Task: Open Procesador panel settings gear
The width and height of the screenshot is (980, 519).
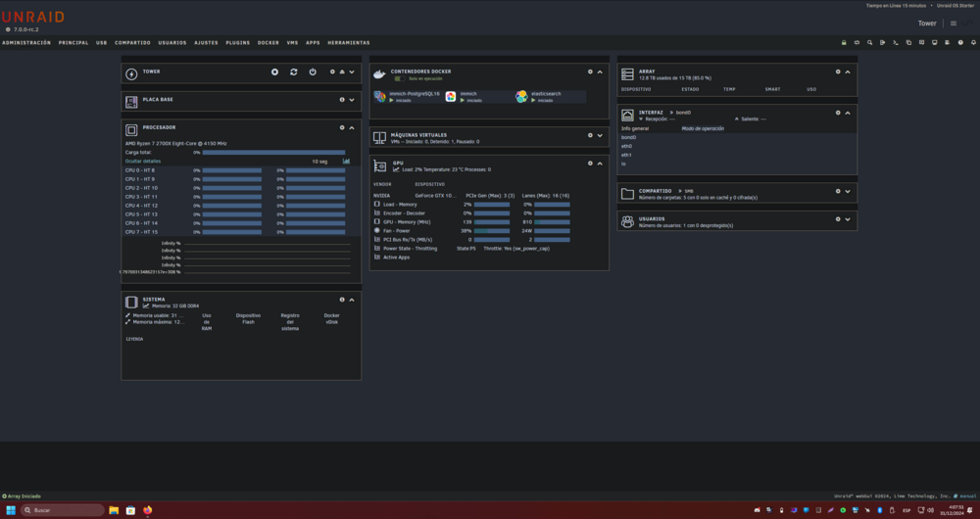Action: point(342,127)
